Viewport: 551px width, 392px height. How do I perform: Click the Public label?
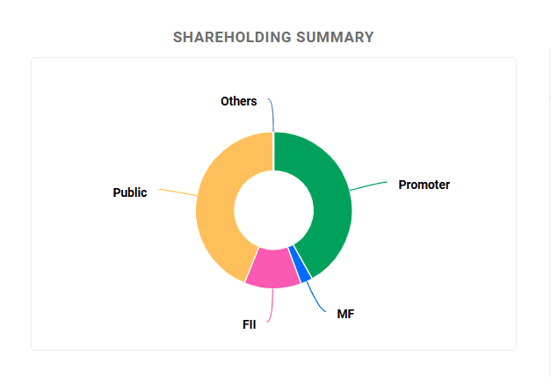tap(130, 192)
